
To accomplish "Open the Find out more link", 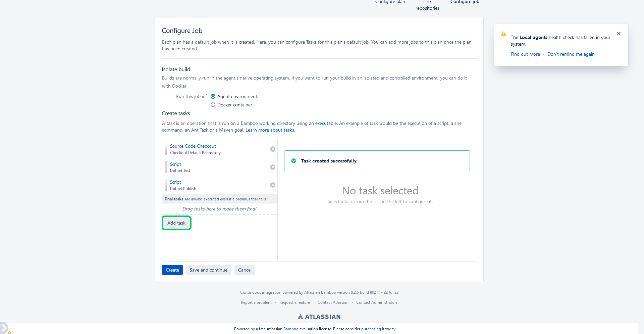I will (525, 54).
